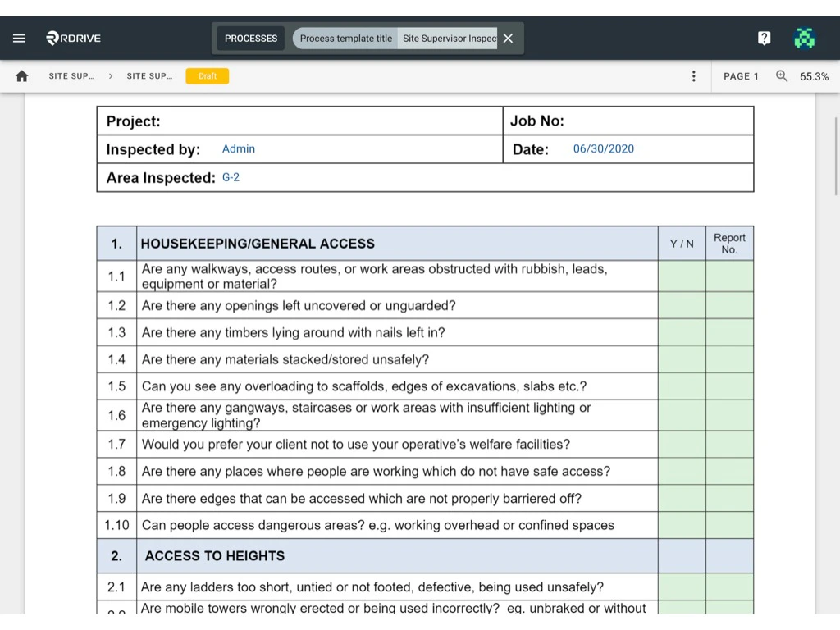840x630 pixels.
Task: Open the help question mark icon
Action: [x=764, y=39]
